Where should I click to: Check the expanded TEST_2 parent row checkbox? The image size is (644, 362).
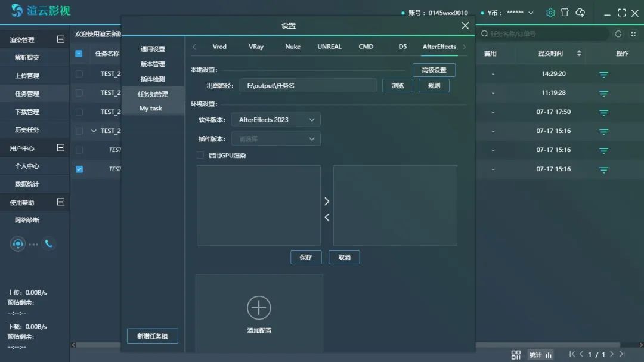[79, 131]
